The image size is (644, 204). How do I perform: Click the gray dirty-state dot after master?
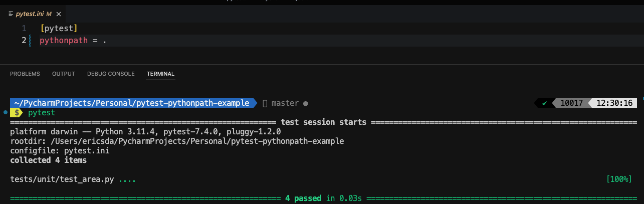pyautogui.click(x=305, y=103)
